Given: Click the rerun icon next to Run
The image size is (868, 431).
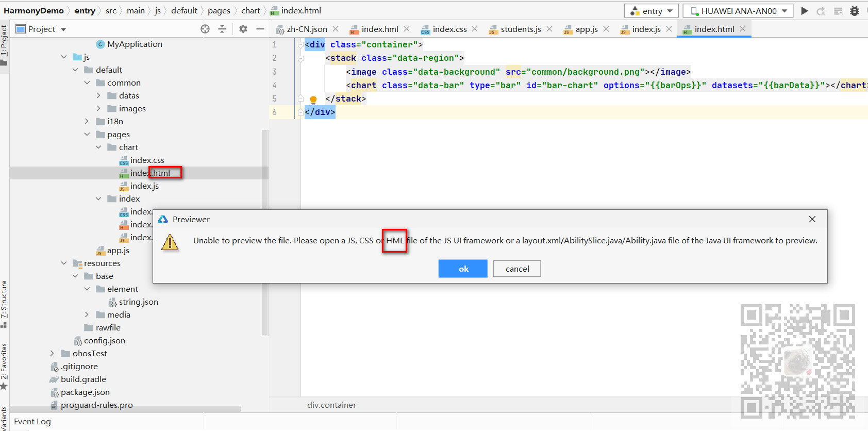Looking at the screenshot, I should pos(821,11).
